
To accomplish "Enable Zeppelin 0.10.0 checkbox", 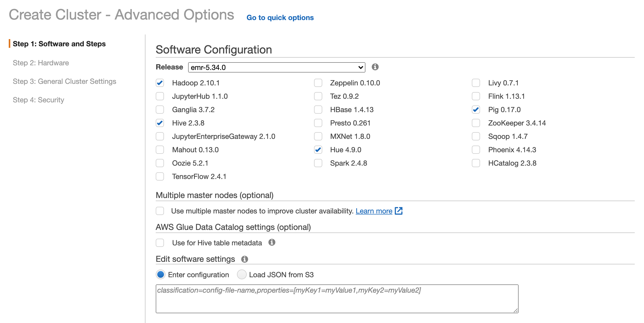I will [x=318, y=83].
